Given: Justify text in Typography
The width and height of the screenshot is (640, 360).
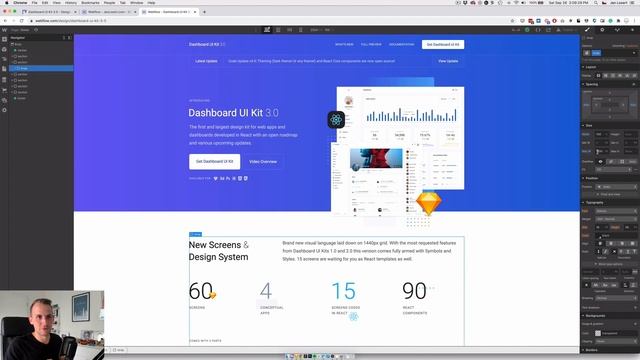Looking at the screenshot, I should pos(633,244).
